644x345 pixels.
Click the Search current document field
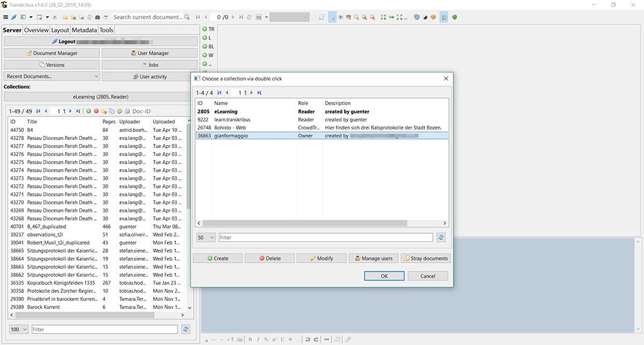(x=147, y=17)
